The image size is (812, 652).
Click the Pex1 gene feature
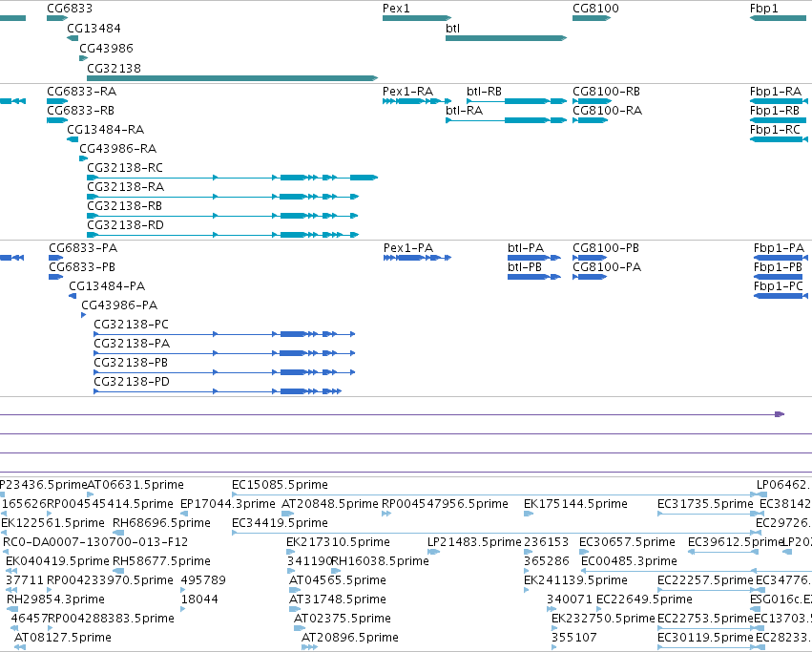coord(417,18)
